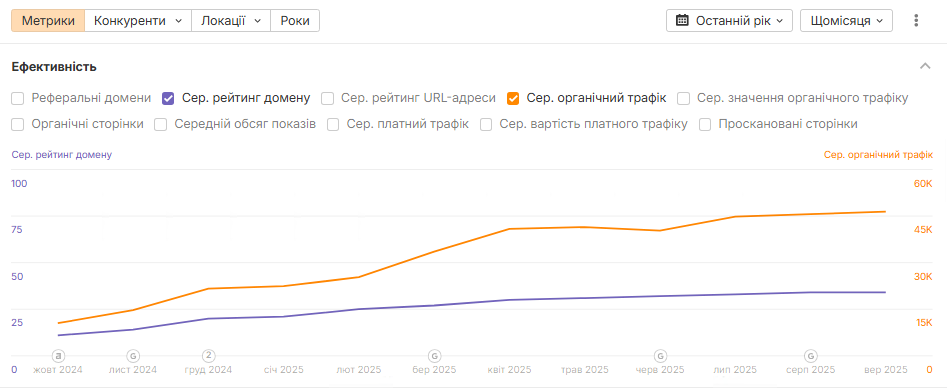Image resolution: width=947 pixels, height=388 pixels.
Task: Click the 'a' annotation marker at жовт 2024
Action: click(59, 355)
